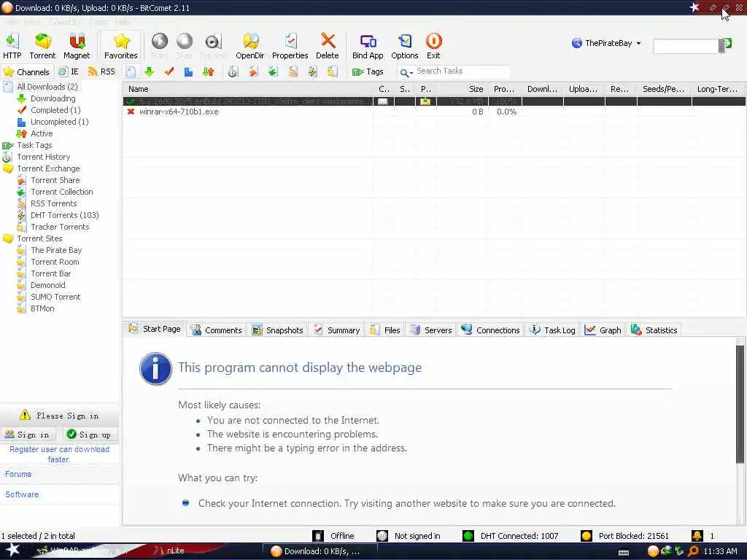Click the Bind App icon
Image resolution: width=747 pixels, height=560 pixels.
coord(368,46)
